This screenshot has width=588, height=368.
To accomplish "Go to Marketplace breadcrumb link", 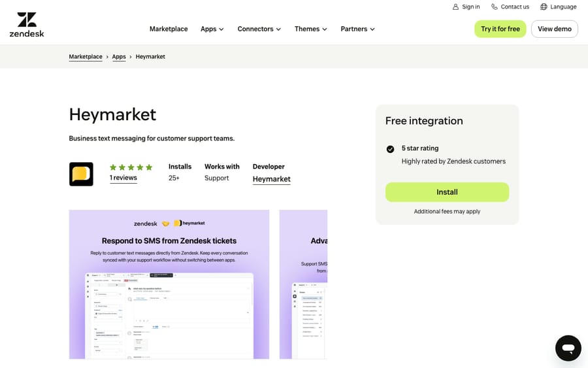I will [x=86, y=57].
